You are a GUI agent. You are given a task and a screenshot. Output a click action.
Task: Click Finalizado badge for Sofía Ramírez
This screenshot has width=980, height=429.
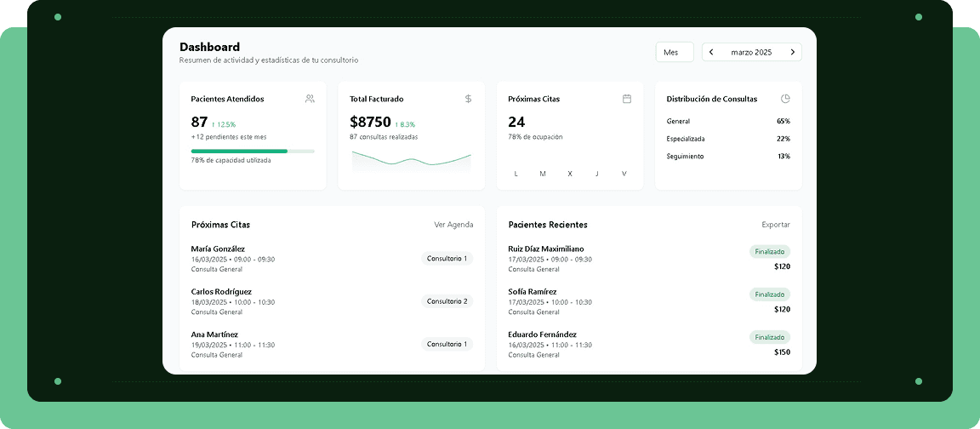(x=770, y=294)
